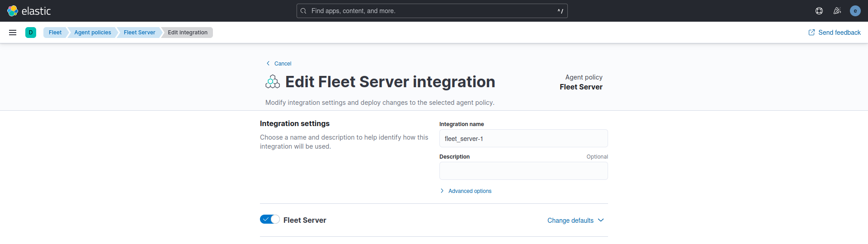Expand the Change defaults dropdown
Screen dimensions: 868x244
[576, 221]
